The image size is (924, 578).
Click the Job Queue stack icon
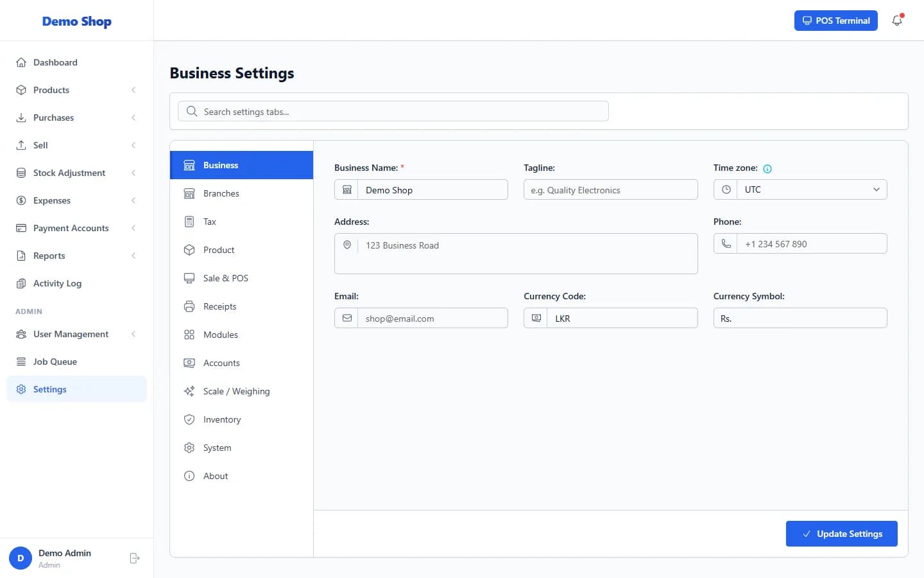pos(21,362)
